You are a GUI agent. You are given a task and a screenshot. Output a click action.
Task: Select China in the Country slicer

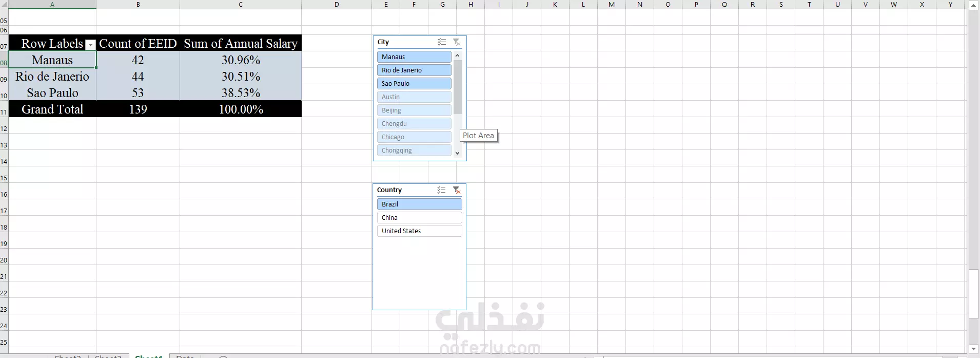(x=419, y=217)
